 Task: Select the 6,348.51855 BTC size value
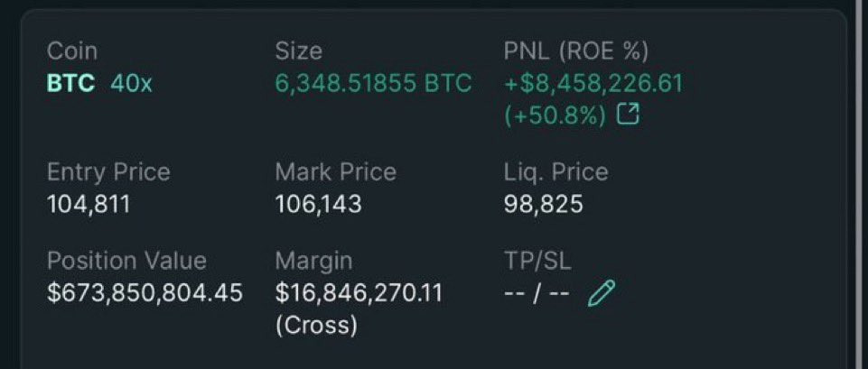(374, 84)
